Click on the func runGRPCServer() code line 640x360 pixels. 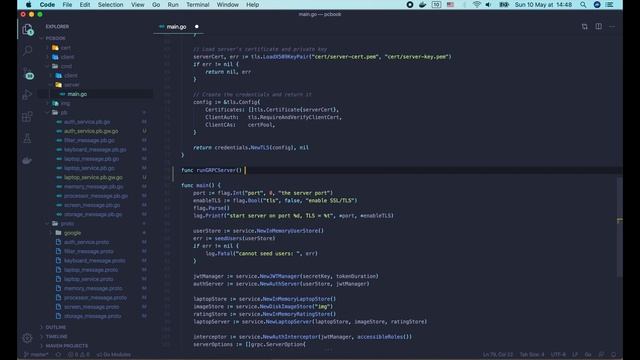pyautogui.click(x=212, y=170)
